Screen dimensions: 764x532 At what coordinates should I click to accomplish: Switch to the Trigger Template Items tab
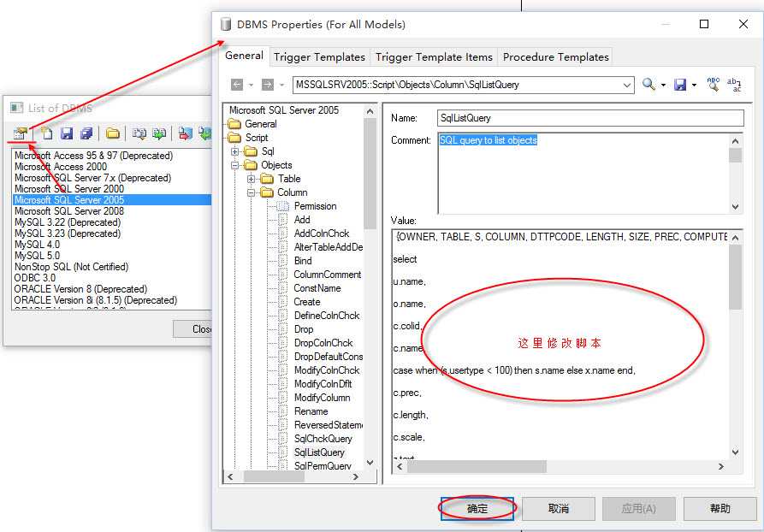[434, 57]
